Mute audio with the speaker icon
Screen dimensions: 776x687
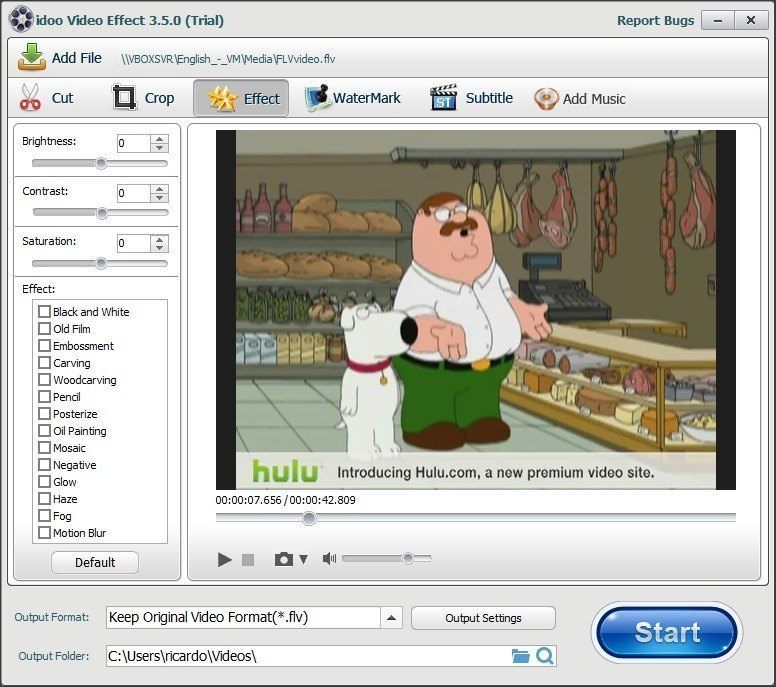click(329, 559)
